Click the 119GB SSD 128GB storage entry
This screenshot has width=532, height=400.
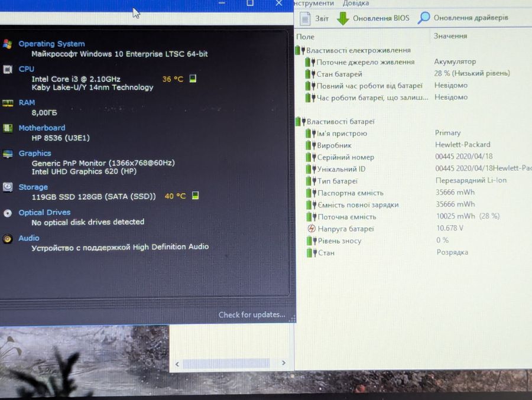(x=93, y=196)
